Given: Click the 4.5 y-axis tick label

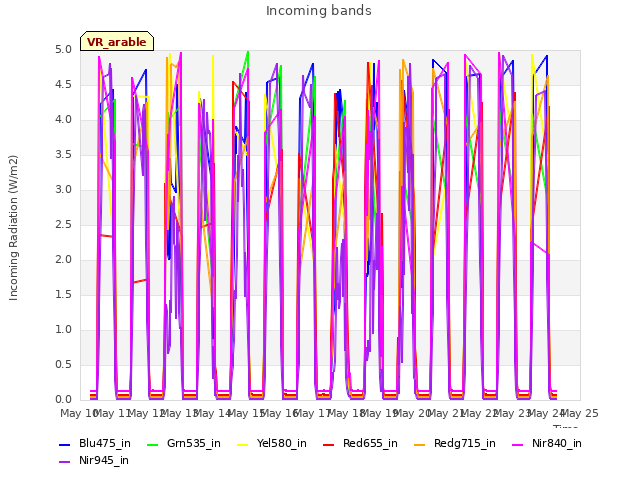Looking at the screenshot, I should tap(63, 84).
